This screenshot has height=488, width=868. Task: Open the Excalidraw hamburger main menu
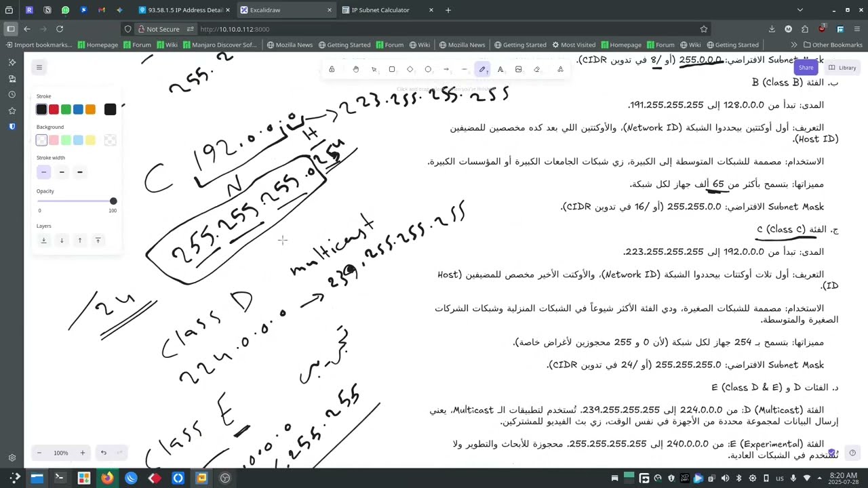[39, 67]
